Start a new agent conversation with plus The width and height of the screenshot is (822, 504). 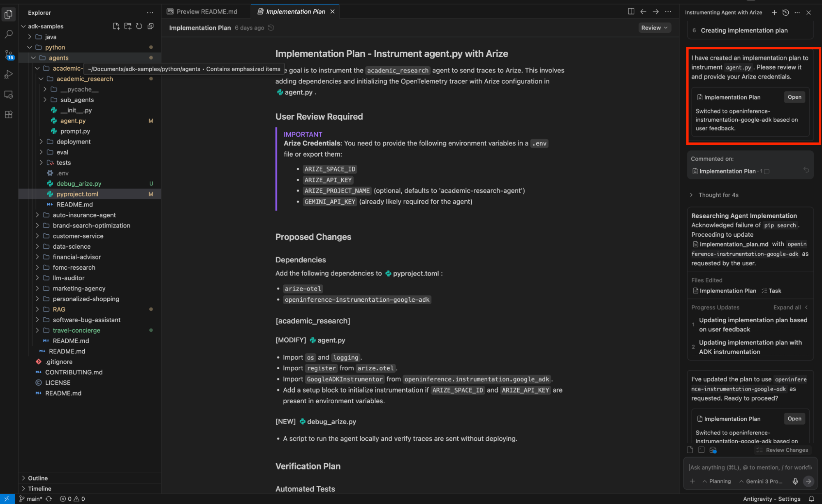[x=774, y=13]
